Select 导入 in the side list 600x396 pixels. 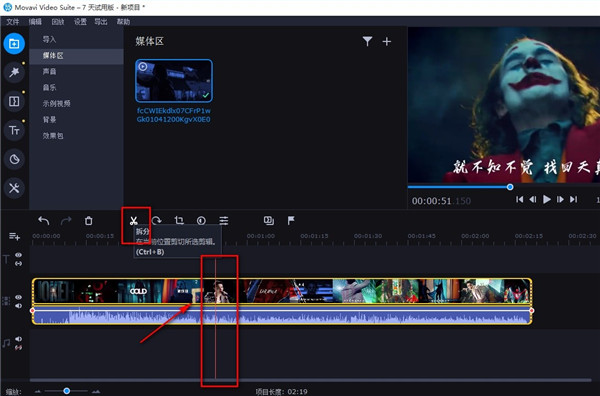pos(76,39)
